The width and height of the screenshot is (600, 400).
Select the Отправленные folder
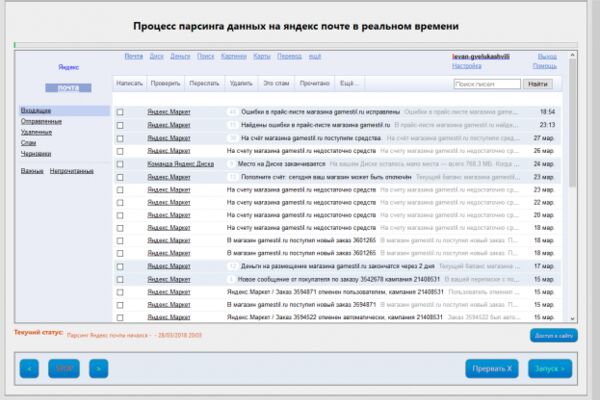41,121
